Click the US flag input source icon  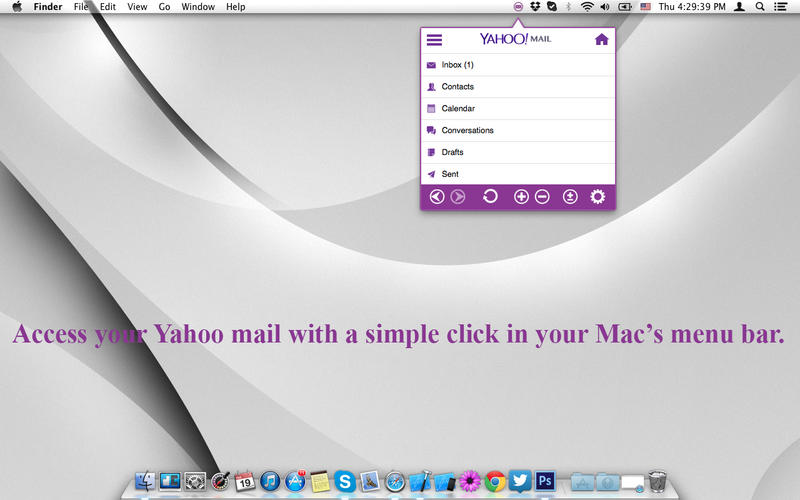[645, 7]
